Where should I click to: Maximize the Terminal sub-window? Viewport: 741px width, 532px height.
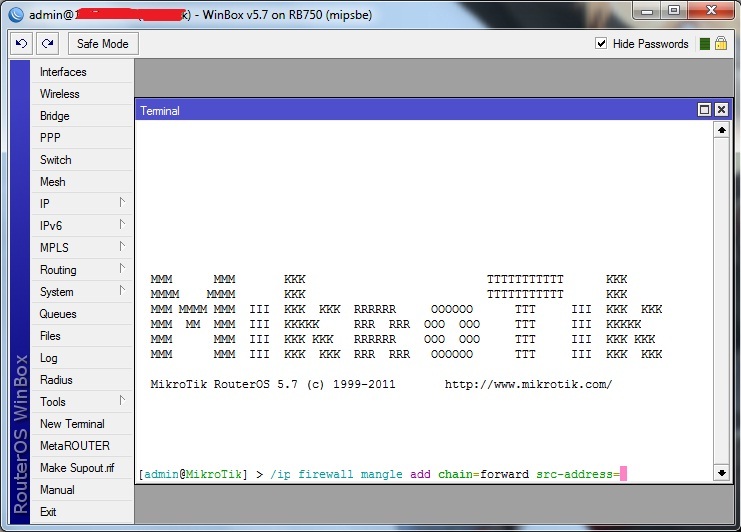point(704,110)
